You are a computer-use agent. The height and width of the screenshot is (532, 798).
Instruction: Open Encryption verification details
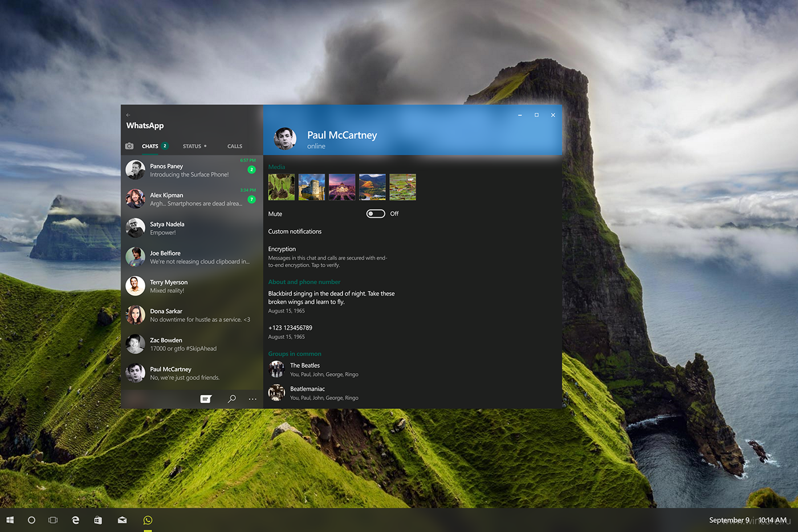[328, 257]
